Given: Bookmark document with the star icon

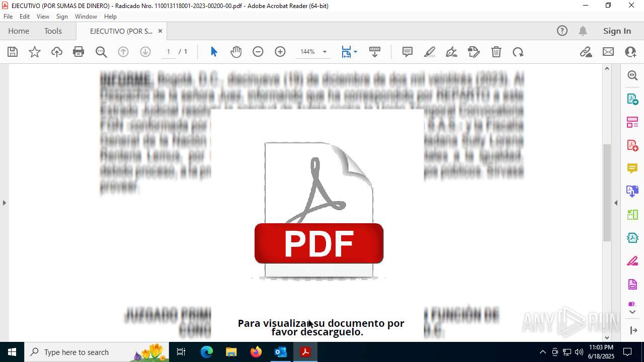Looking at the screenshot, I should point(35,52).
